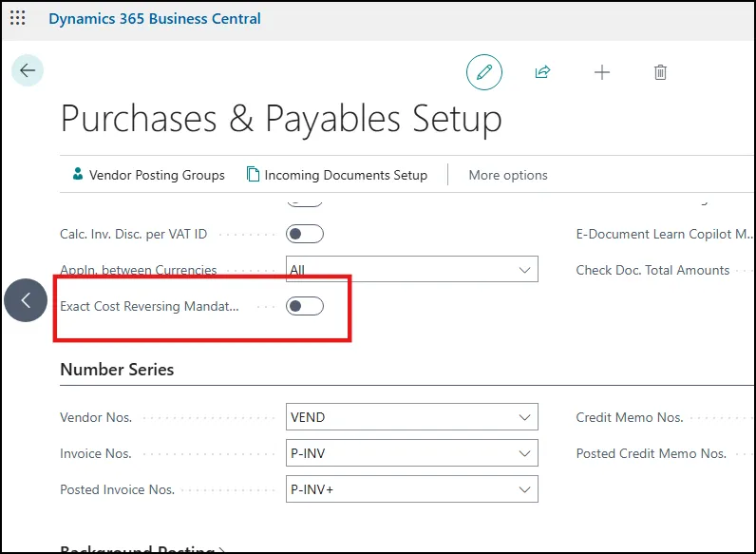Open Posted Invoice Nos. dropdown arrow
Screen dimensions: 756x554
click(x=524, y=489)
